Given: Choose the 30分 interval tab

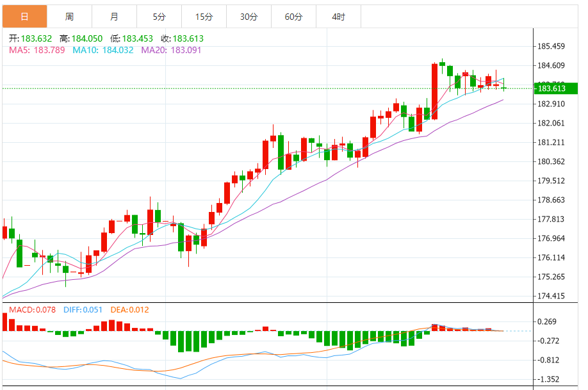Looking at the screenshot, I should click(249, 17).
